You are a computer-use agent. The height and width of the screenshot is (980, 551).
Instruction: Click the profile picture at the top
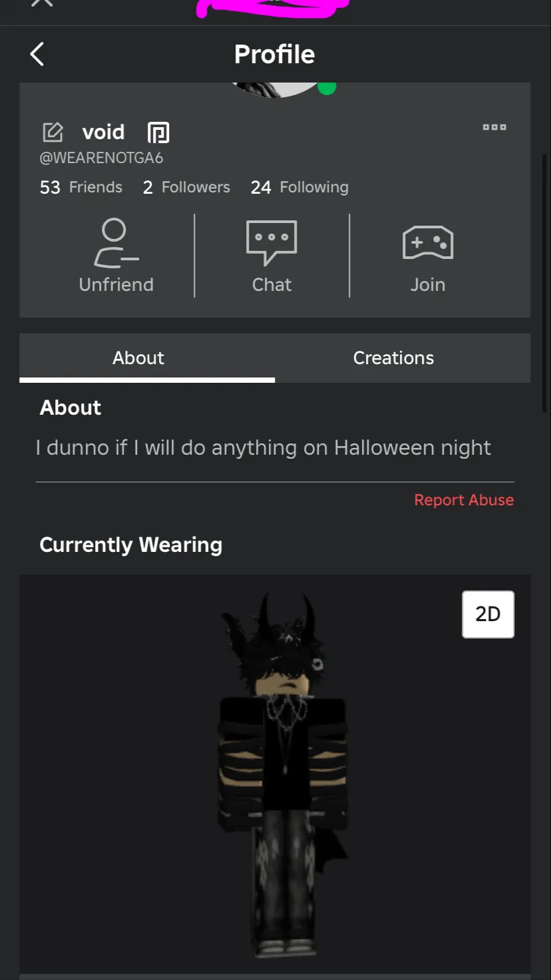point(276,90)
